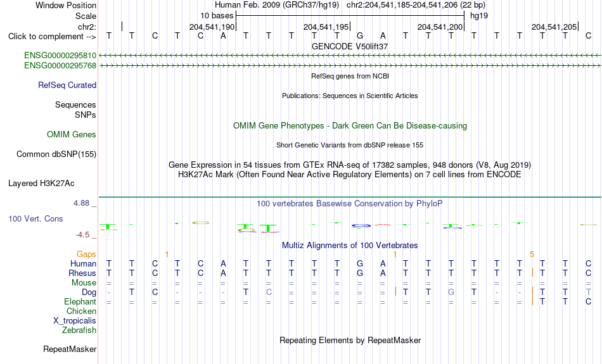Click the Common dbSNP(155) track label

(x=56, y=154)
